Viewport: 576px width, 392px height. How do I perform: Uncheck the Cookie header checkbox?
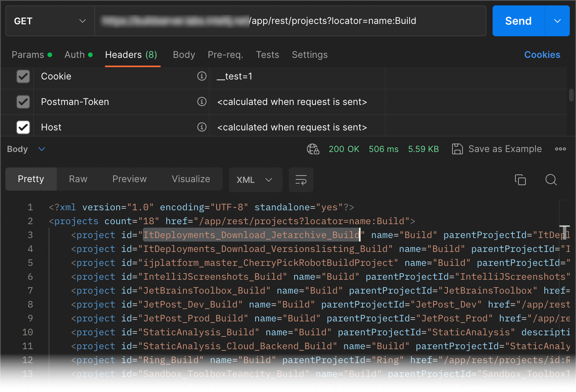[x=23, y=76]
